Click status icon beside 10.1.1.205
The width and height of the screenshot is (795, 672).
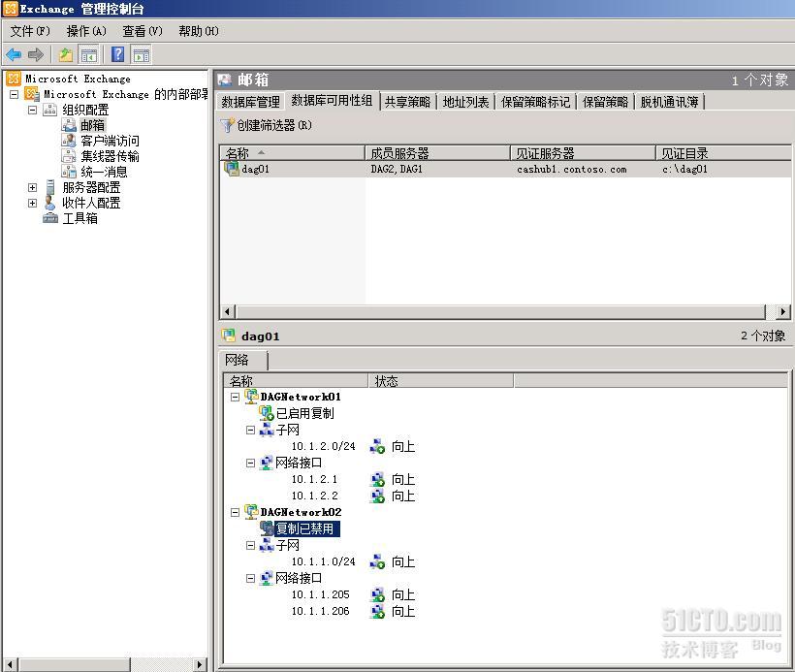pyautogui.click(x=378, y=594)
